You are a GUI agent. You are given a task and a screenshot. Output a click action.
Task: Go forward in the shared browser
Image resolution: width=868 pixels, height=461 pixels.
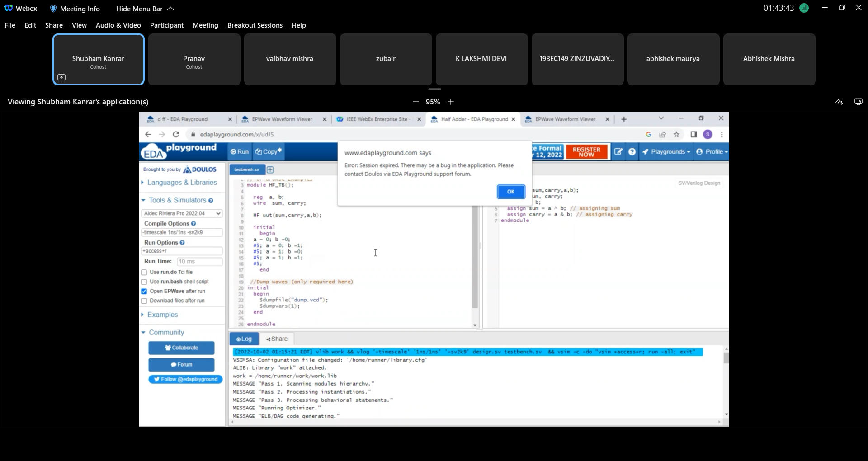click(162, 134)
